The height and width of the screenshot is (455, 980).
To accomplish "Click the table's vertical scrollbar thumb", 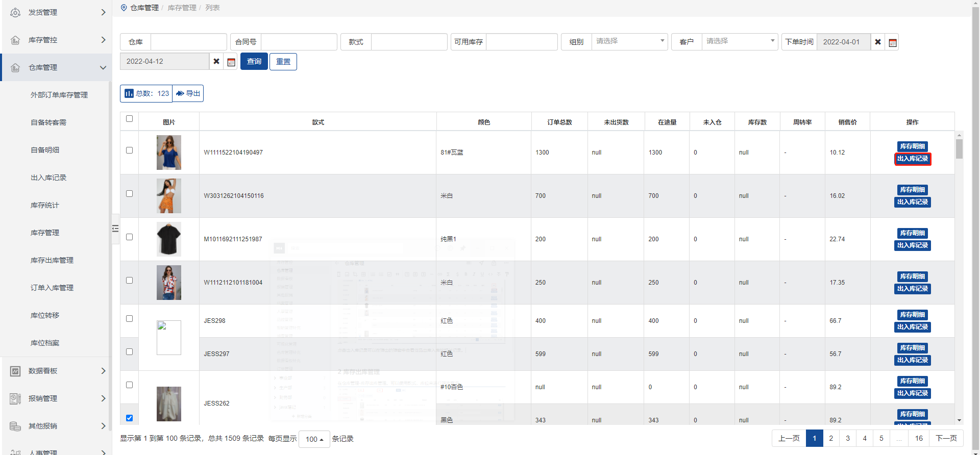I will pos(959,149).
